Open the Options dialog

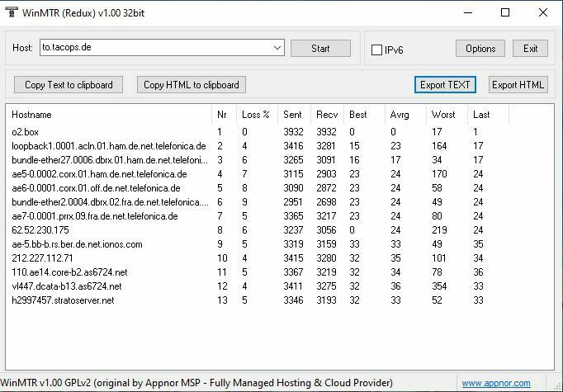click(480, 49)
